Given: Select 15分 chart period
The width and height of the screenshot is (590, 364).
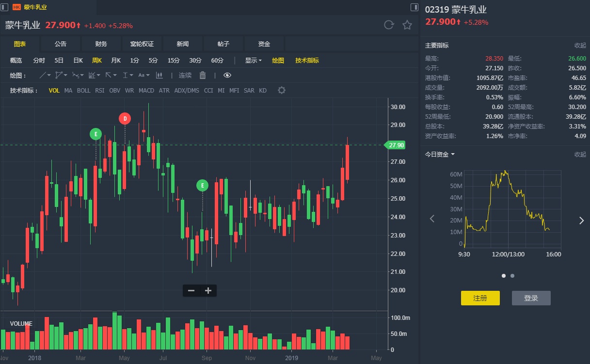Looking at the screenshot, I should [x=174, y=61].
